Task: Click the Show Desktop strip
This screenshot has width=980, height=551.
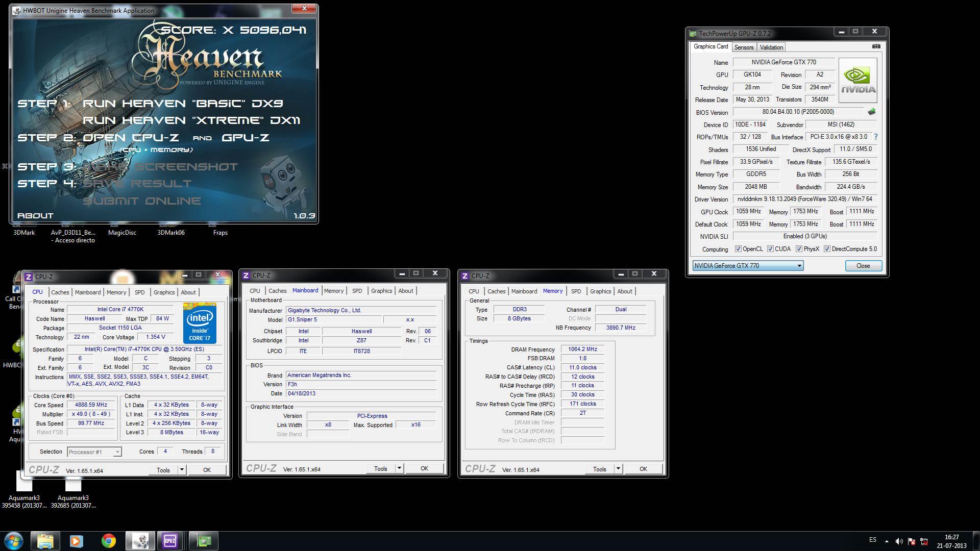Action: tap(976, 541)
